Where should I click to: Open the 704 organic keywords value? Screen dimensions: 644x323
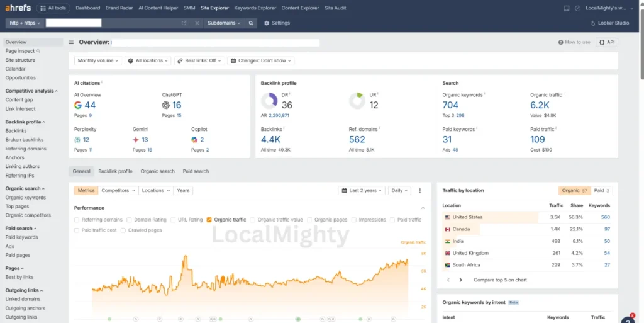[x=450, y=105]
